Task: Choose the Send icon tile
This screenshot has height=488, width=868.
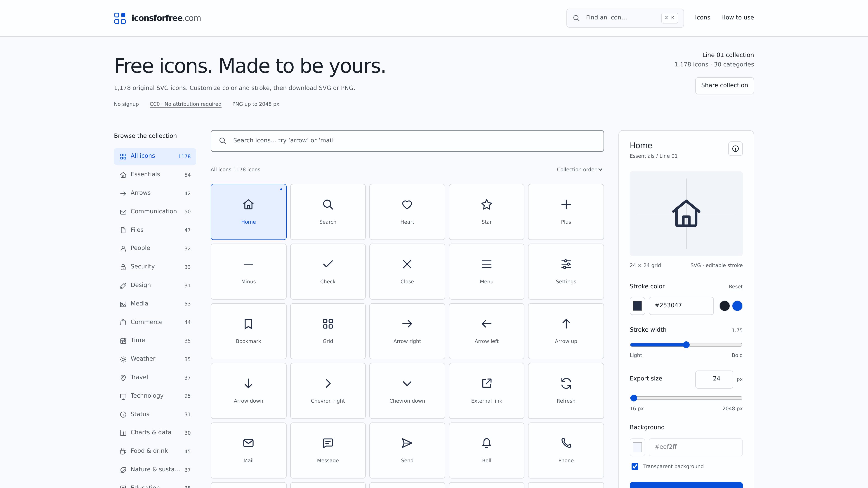Action: click(x=407, y=450)
